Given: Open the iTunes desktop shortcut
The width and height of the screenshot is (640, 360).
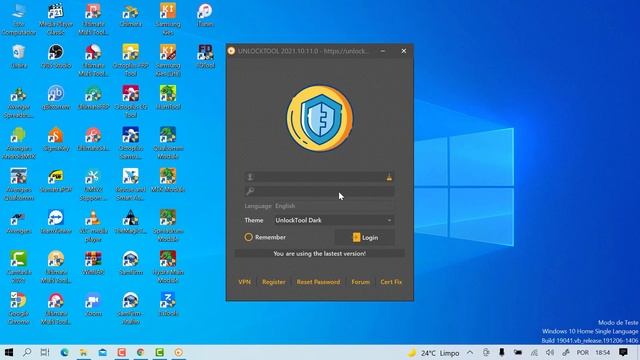Looking at the screenshot, I should click(205, 16).
